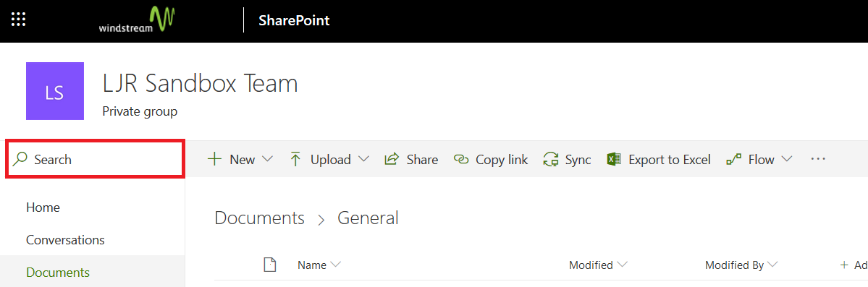Viewport: 868px width, 287px height.
Task: Sync the document library
Action: (567, 160)
